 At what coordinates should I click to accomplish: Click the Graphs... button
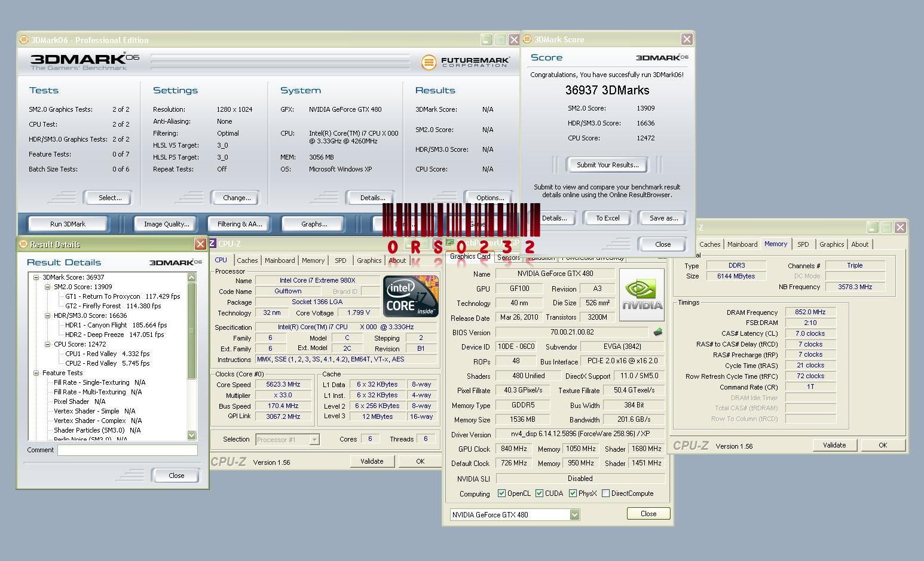314,224
